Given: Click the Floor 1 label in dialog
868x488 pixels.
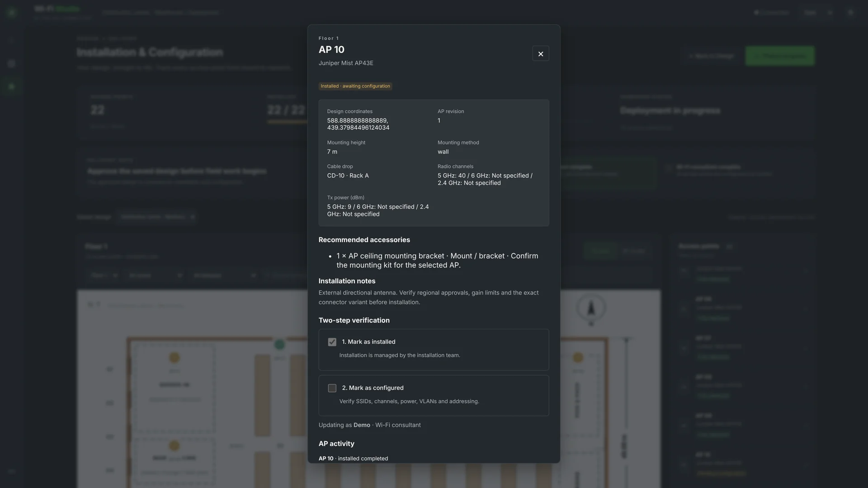Looking at the screenshot, I should (x=329, y=38).
